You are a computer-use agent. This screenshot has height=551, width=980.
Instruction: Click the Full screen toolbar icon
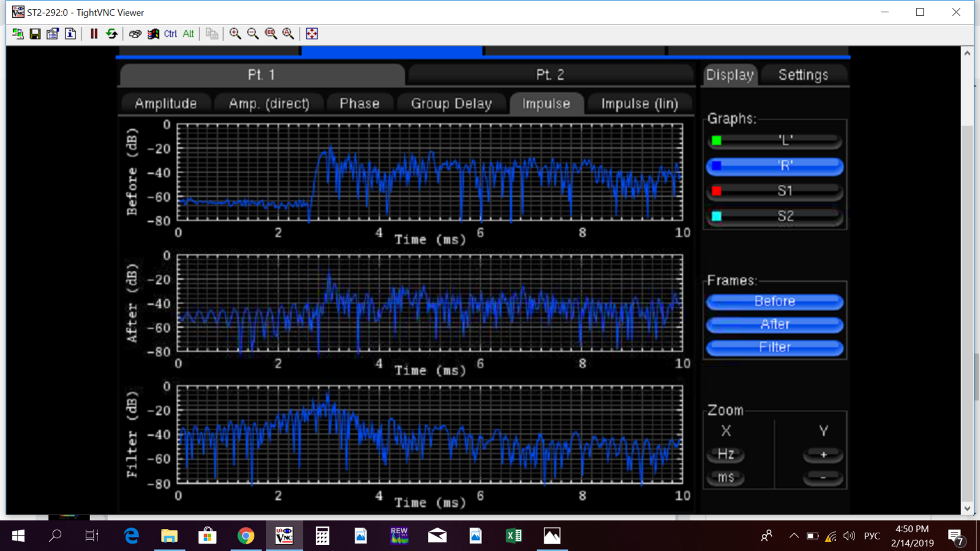tap(312, 34)
